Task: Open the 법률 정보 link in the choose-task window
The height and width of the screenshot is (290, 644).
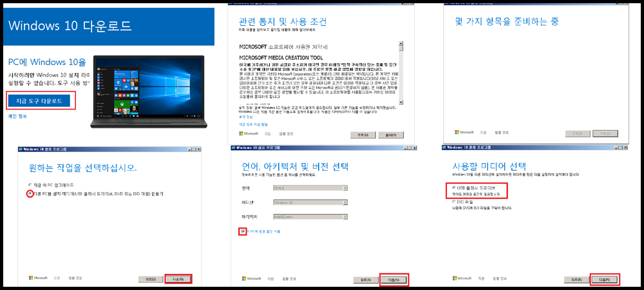Action: click(75, 278)
